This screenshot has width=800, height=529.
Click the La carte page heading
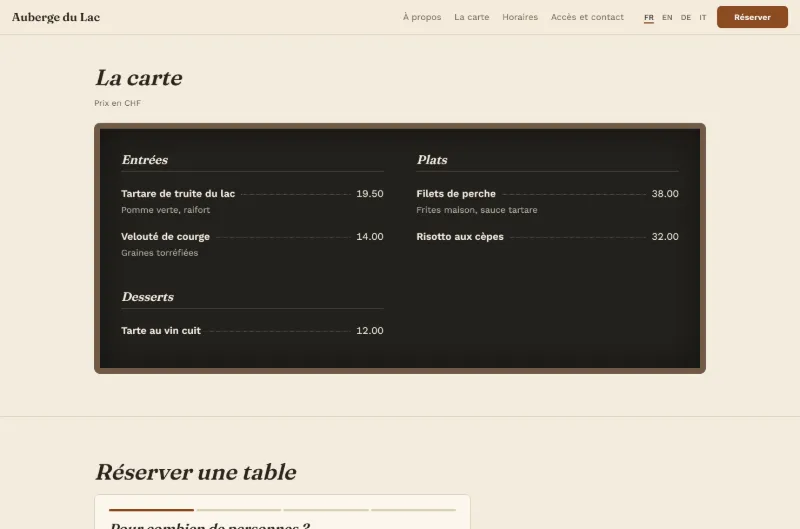click(x=139, y=78)
